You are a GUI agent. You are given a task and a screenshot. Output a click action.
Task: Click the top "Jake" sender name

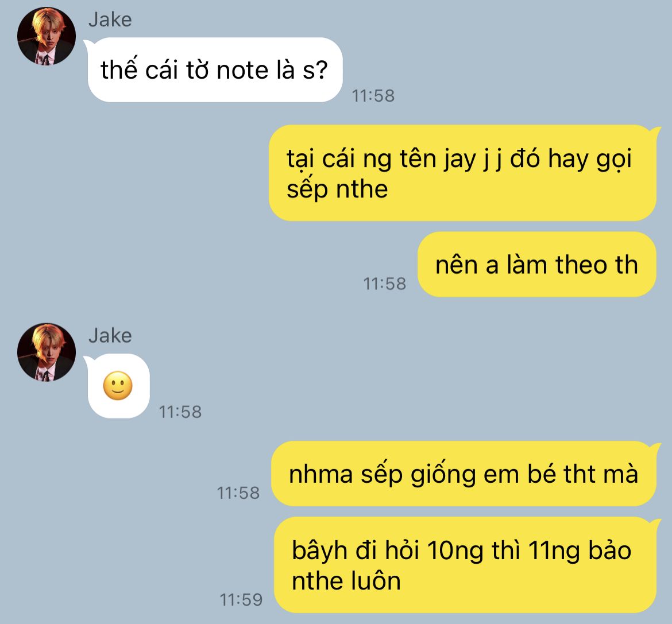click(110, 20)
